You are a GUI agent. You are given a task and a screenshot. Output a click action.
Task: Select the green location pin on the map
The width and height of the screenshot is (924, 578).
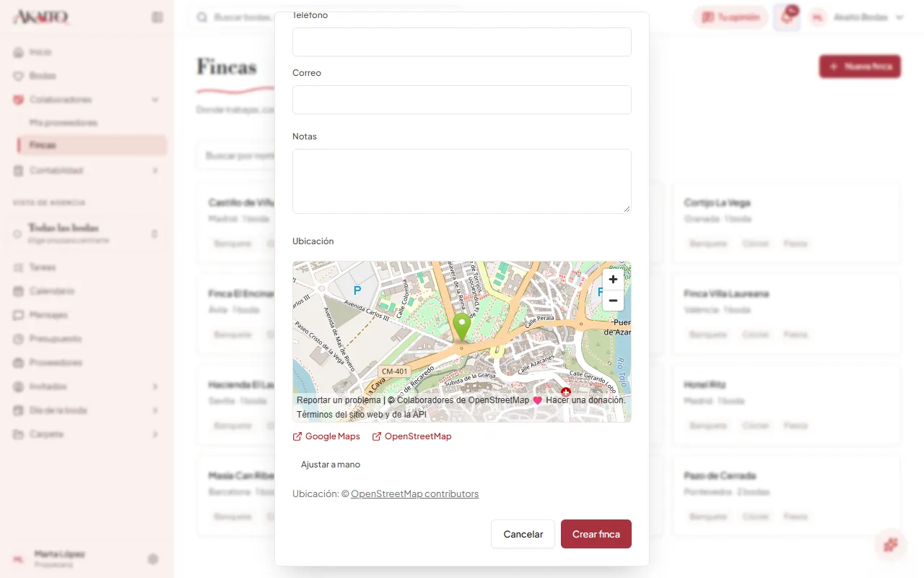coord(462,327)
